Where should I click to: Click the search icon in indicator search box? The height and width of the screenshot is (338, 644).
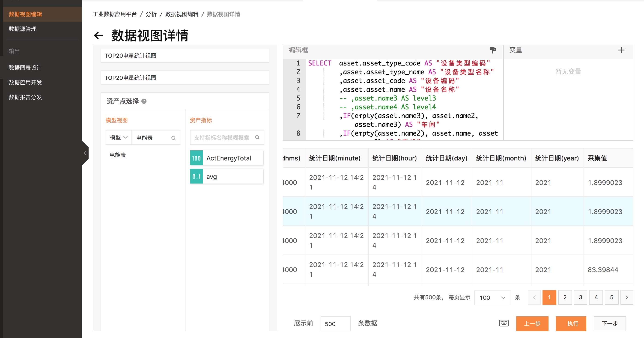[x=257, y=137]
